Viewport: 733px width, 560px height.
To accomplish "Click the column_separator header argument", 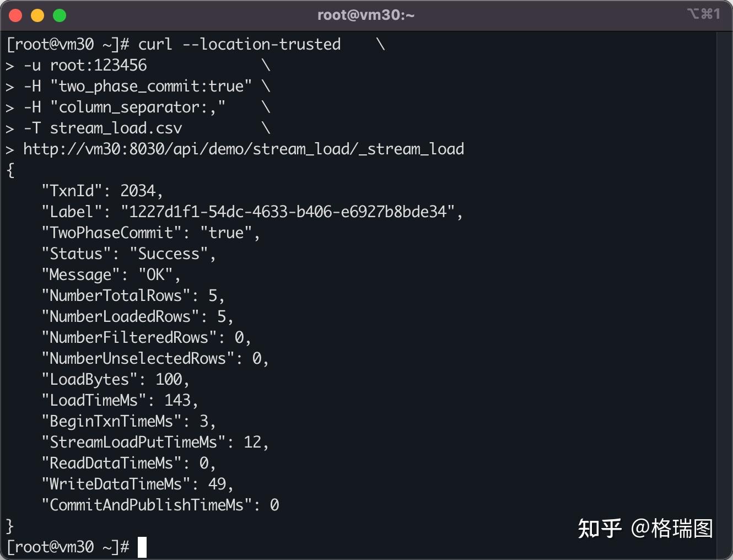I will coord(138,107).
